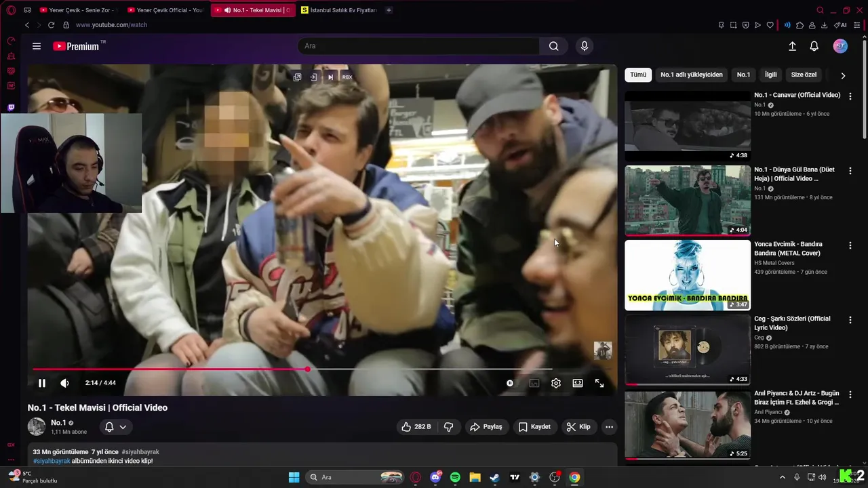Open 'No.1 - Canavar' video thumbnail

[688, 126]
